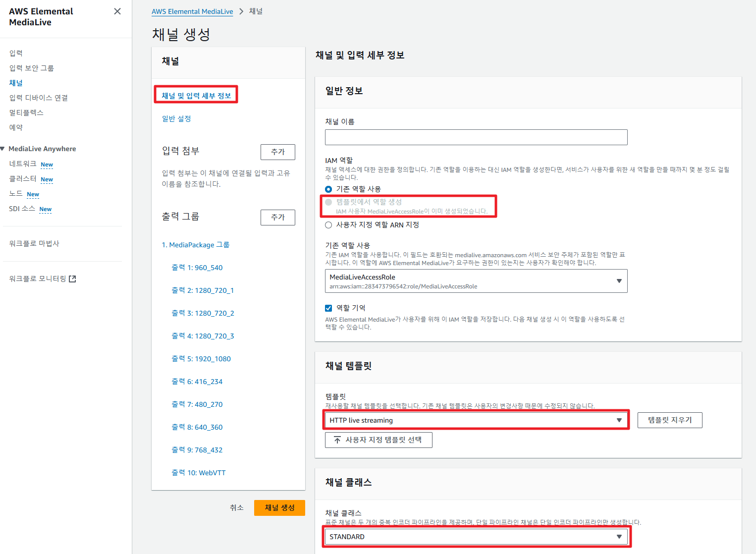Open external link icon next to 워크플로 모니터링
756x554 pixels.
click(72, 279)
